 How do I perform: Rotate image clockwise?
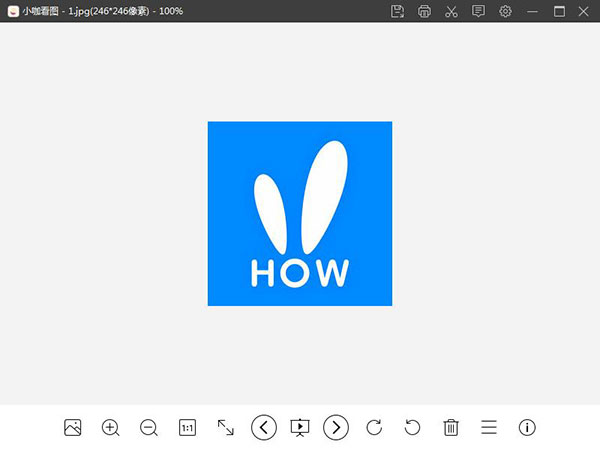pyautogui.click(x=374, y=427)
